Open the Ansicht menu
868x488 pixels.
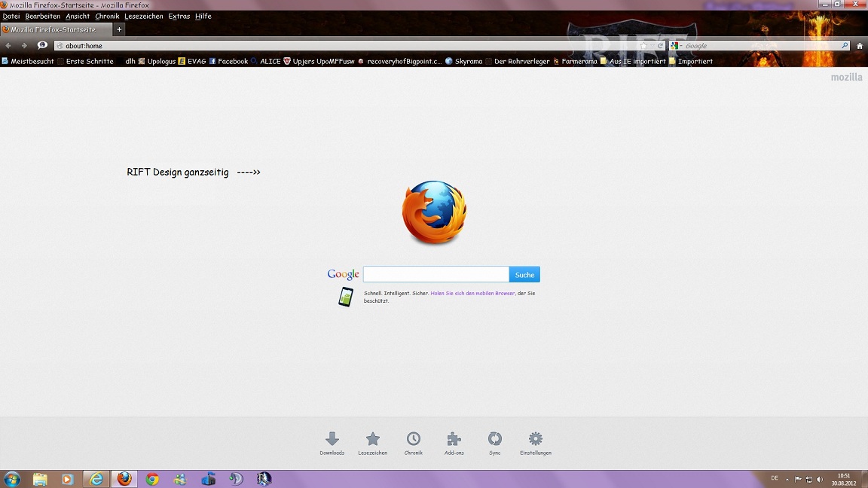78,16
